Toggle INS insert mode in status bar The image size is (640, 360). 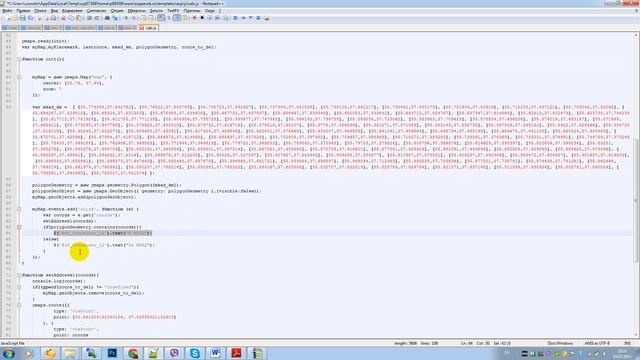[x=628, y=343]
